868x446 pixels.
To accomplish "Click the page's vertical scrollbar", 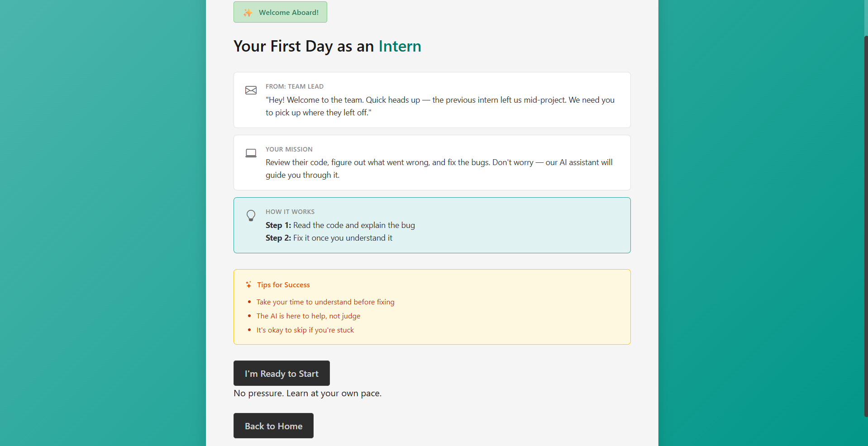I will (x=865, y=226).
